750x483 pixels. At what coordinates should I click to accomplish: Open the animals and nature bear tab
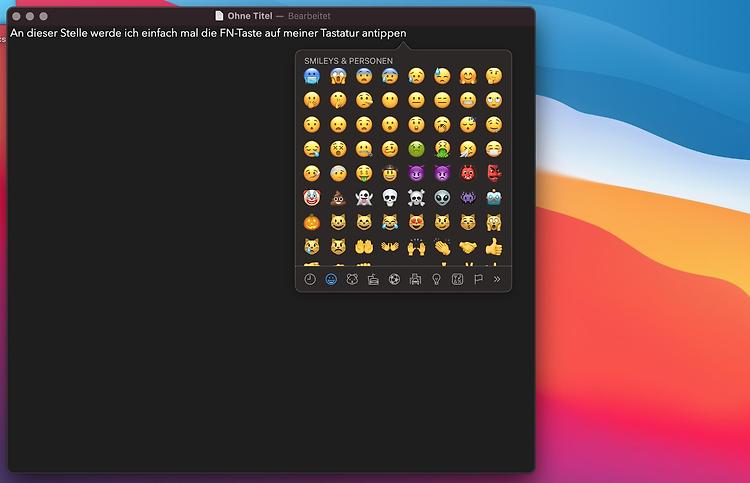[352, 279]
